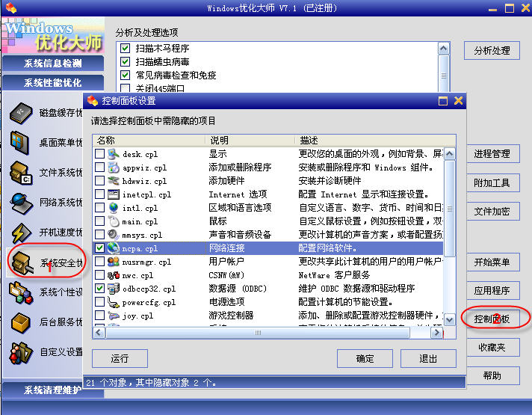This screenshot has height=415, width=532.
Task: Click the 运行 button
Action: [x=120, y=359]
